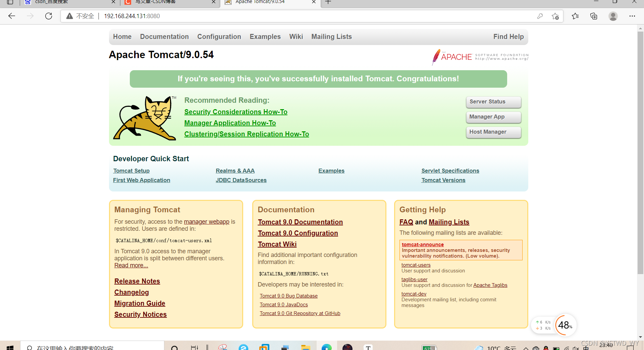Image resolution: width=644 pixels, height=350 pixels.
Task: Open taglibs-user mailing list link
Action: 414,279
